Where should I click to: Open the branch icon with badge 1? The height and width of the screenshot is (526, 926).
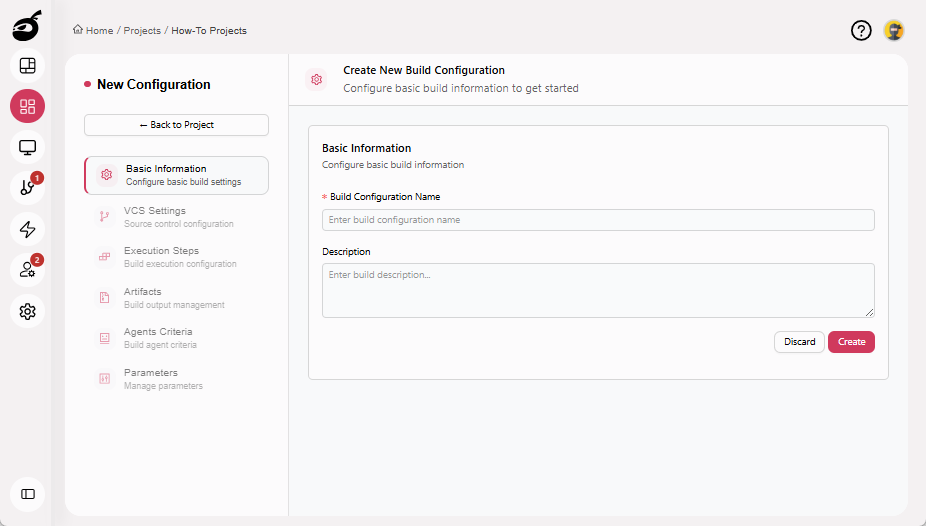(x=28, y=188)
